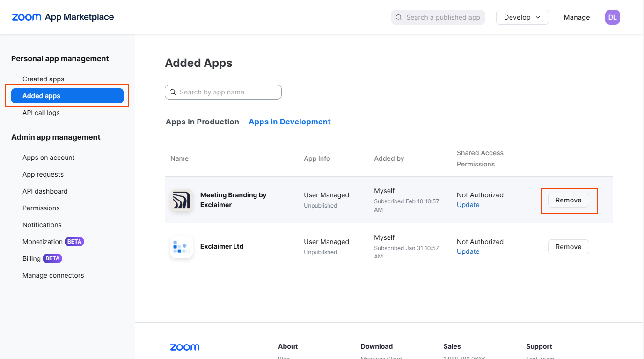Select Added apps in the sidebar
This screenshot has height=359, width=644.
[42, 95]
